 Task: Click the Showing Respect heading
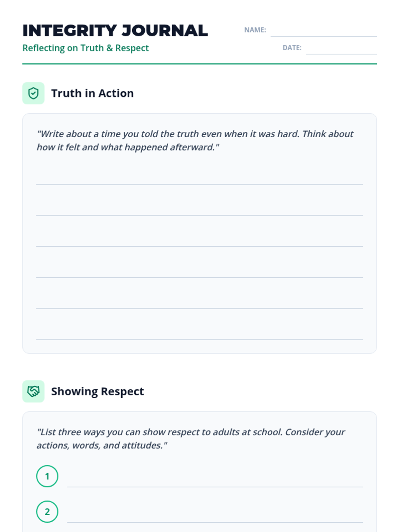(97, 391)
